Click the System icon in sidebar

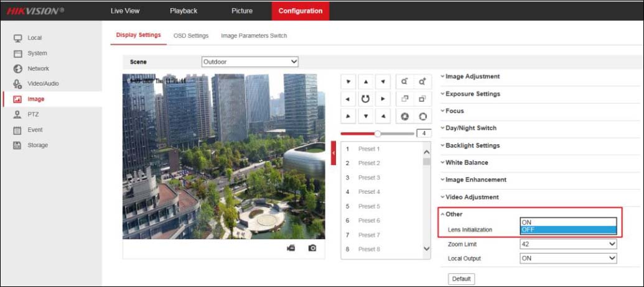click(17, 53)
